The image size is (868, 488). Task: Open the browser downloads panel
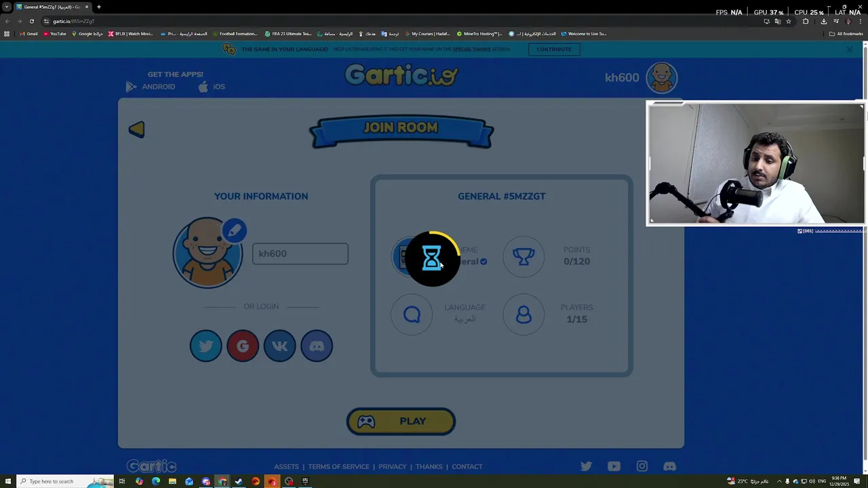(823, 21)
